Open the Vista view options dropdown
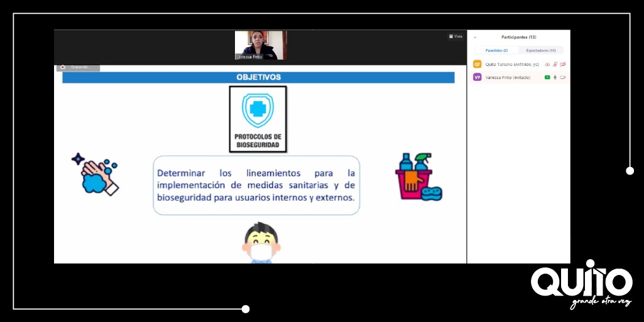 point(456,36)
